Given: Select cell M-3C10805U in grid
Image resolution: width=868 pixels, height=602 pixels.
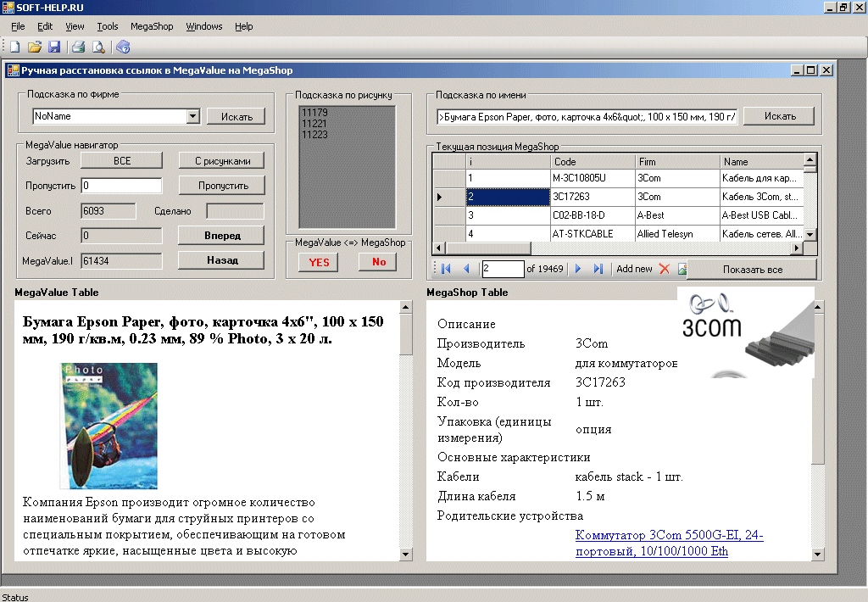Looking at the screenshot, I should tap(593, 178).
